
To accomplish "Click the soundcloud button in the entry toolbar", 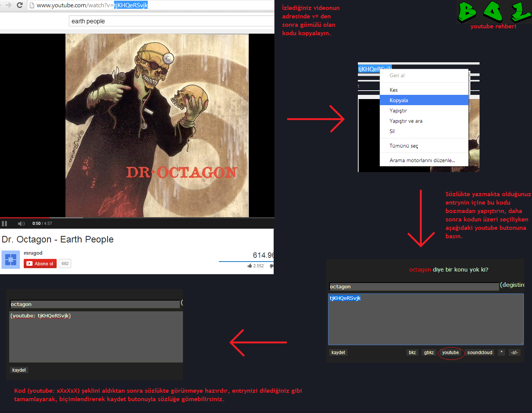I will pos(479,353).
